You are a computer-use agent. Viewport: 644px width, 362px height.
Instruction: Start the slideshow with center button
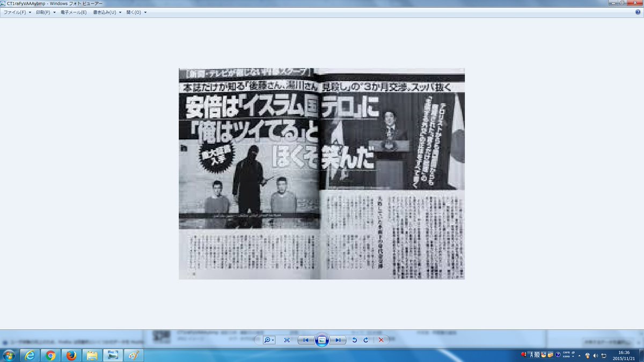(321, 340)
